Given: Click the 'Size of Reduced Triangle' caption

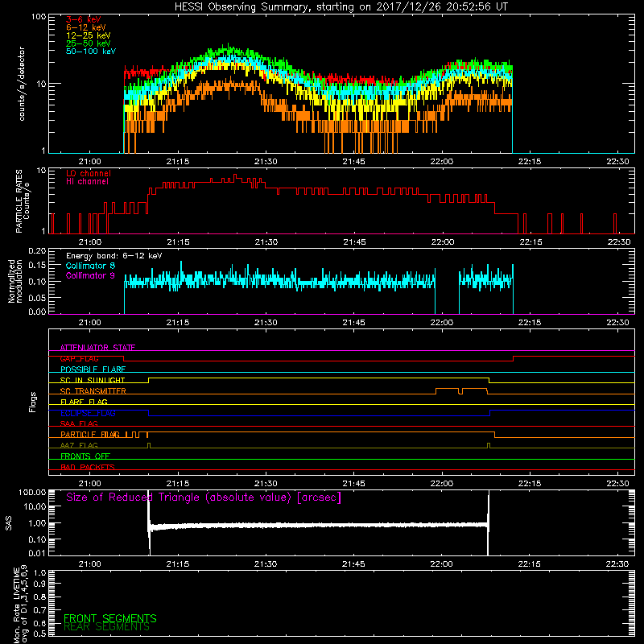Looking at the screenshot, I should tap(204, 497).
